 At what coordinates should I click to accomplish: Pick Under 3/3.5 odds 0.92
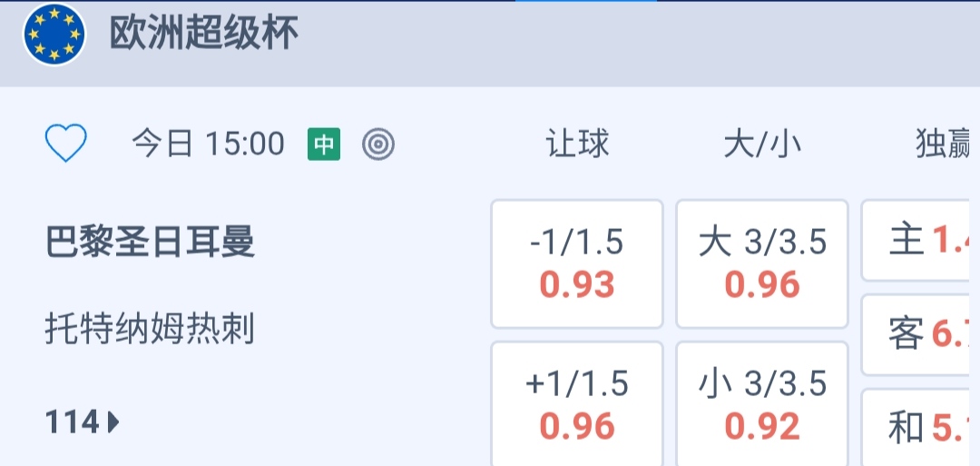click(x=762, y=404)
